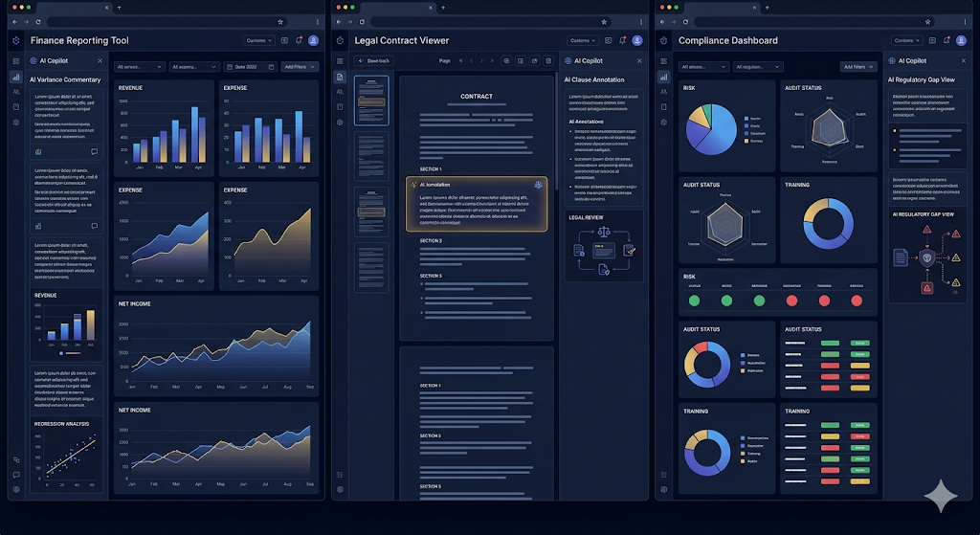Select the bar chart icon in Compliance sidebar

(663, 77)
